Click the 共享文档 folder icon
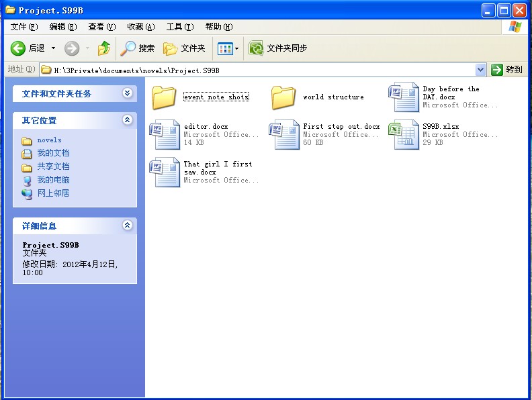This screenshot has width=532, height=400. coord(27,168)
